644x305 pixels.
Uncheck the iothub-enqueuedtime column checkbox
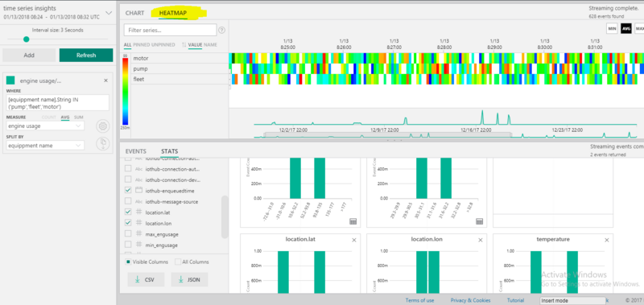[x=128, y=191]
